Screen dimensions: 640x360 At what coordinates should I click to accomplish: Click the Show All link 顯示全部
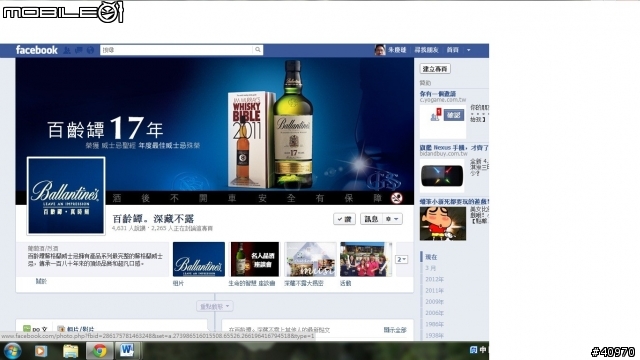pyautogui.click(x=395, y=330)
